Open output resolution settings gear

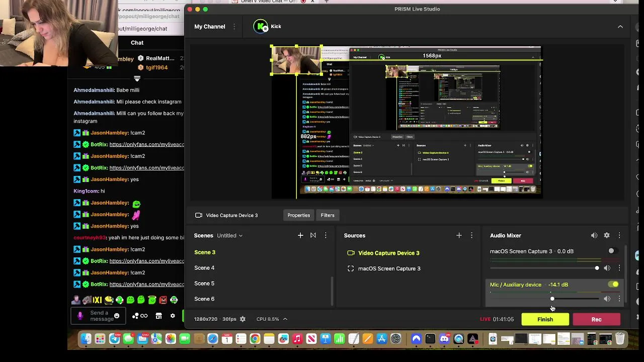pos(243,319)
